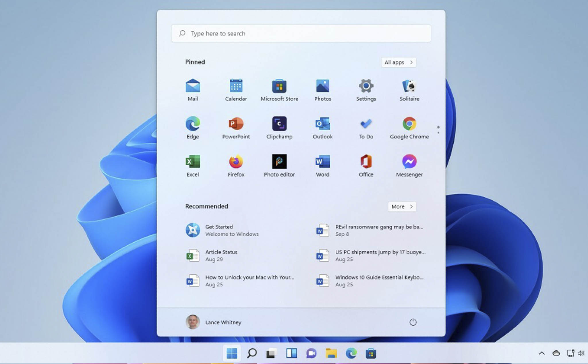The width and height of the screenshot is (588, 364).
Task: Launch Outlook
Action: [323, 128]
